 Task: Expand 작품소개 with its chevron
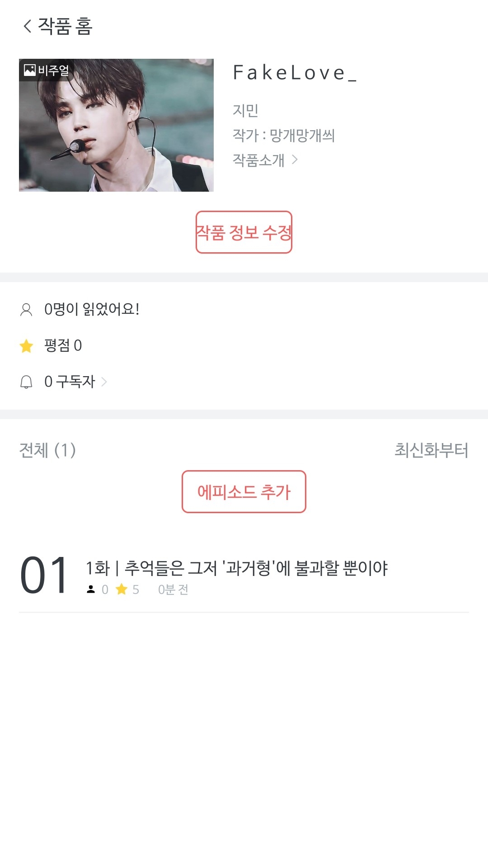click(295, 160)
